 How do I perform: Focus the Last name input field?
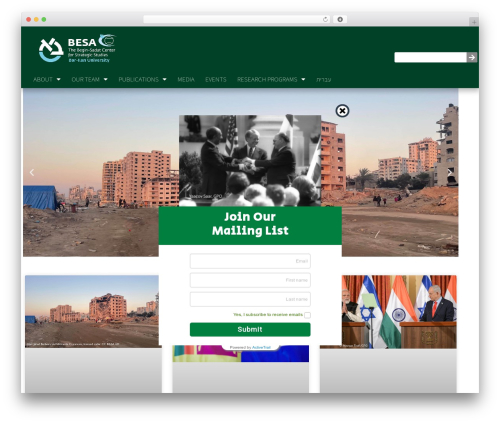pyautogui.click(x=250, y=299)
